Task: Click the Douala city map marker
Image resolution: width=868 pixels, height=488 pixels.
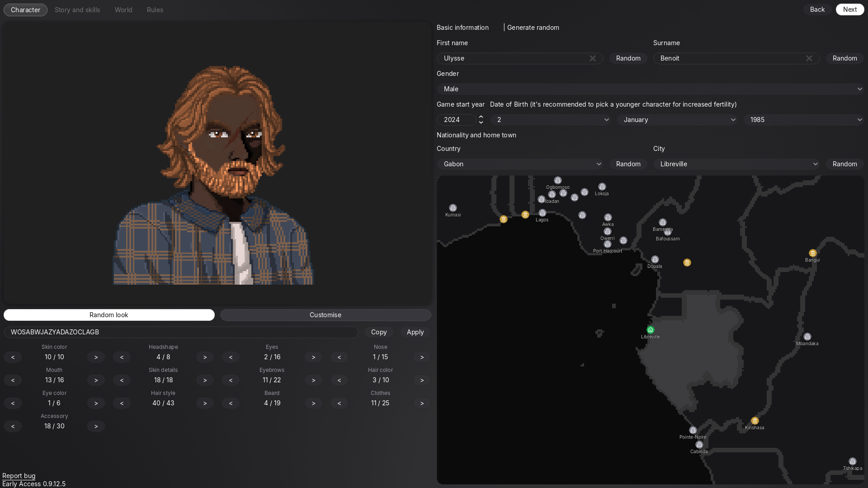Action: pyautogui.click(x=655, y=259)
